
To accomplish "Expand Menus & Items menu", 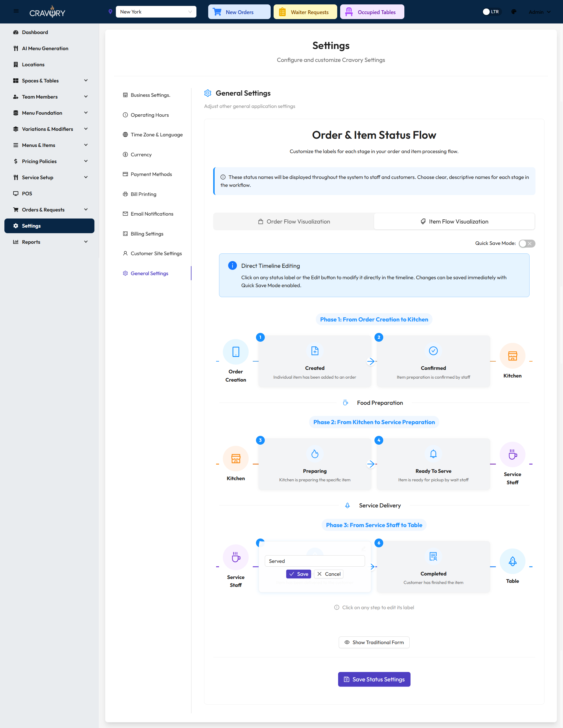I will pyautogui.click(x=49, y=145).
